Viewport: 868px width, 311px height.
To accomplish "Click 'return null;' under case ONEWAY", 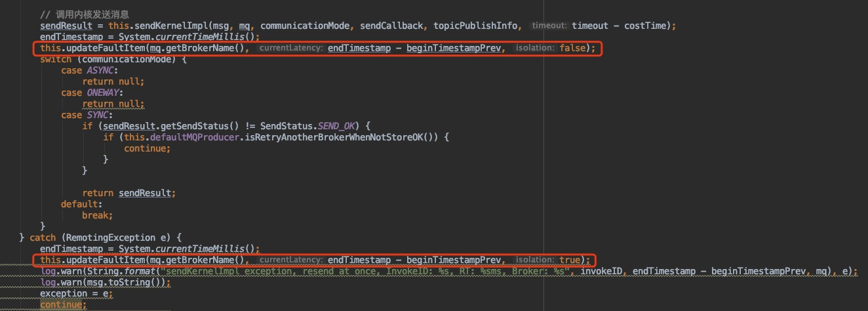I will pyautogui.click(x=113, y=104).
